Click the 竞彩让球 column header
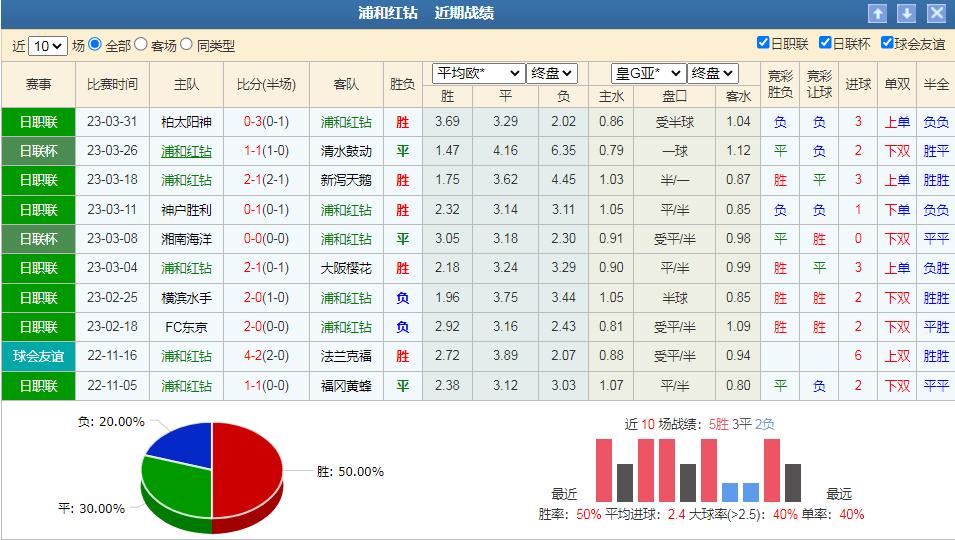The image size is (955, 540). [819, 85]
